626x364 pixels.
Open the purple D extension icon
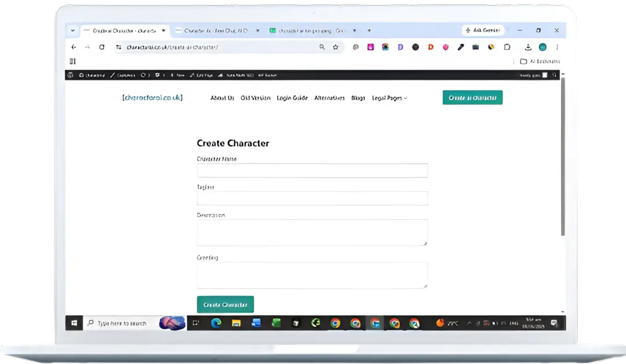tap(401, 47)
